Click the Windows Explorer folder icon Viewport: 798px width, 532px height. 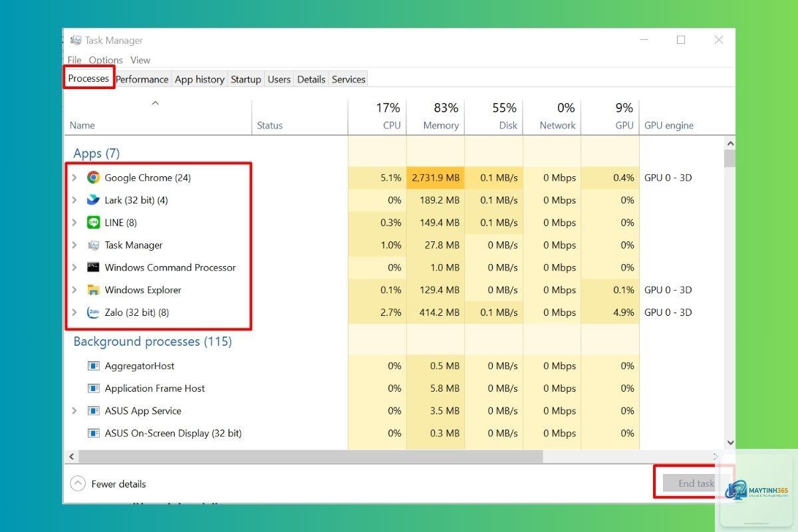(93, 290)
